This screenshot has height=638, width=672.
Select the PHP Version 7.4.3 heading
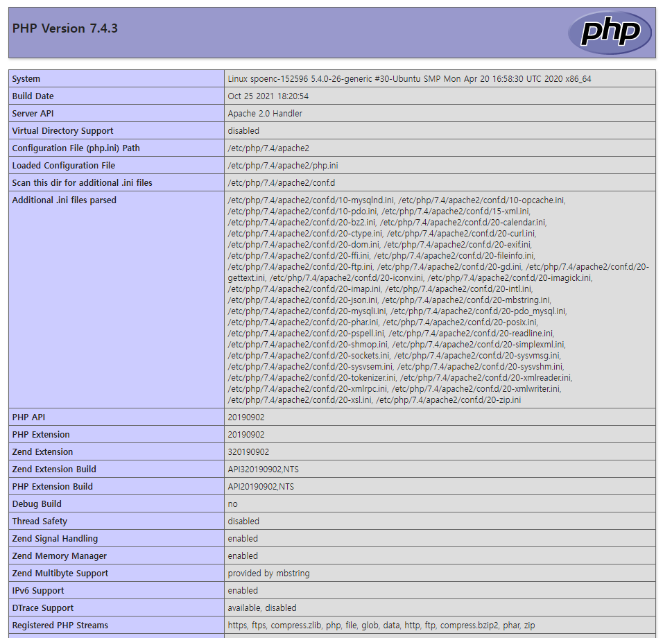pyautogui.click(x=64, y=28)
